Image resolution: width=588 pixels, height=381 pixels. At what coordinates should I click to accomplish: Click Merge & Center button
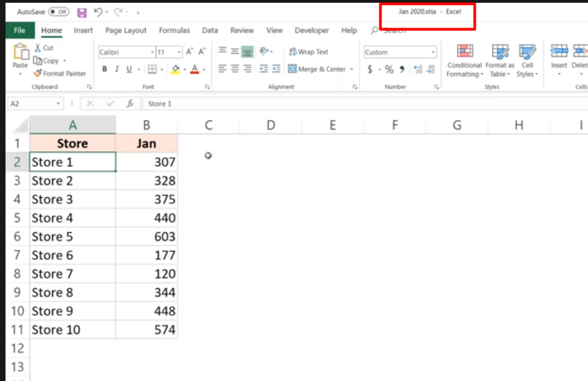pyautogui.click(x=317, y=69)
